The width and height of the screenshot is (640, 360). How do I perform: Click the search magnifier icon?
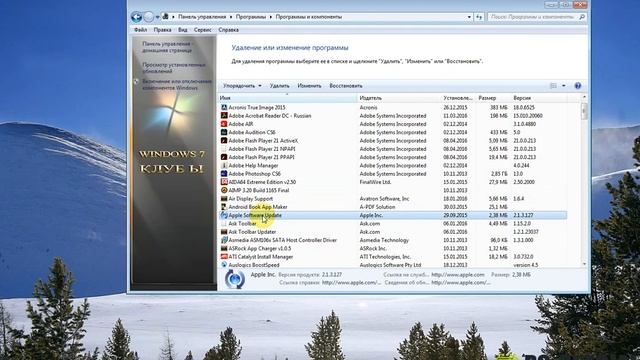coord(582,17)
